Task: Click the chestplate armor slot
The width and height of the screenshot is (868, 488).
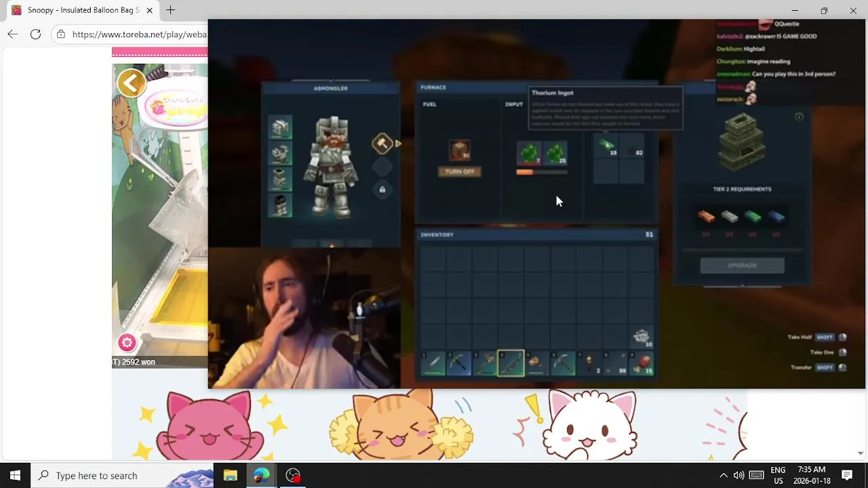Action: pyautogui.click(x=280, y=153)
